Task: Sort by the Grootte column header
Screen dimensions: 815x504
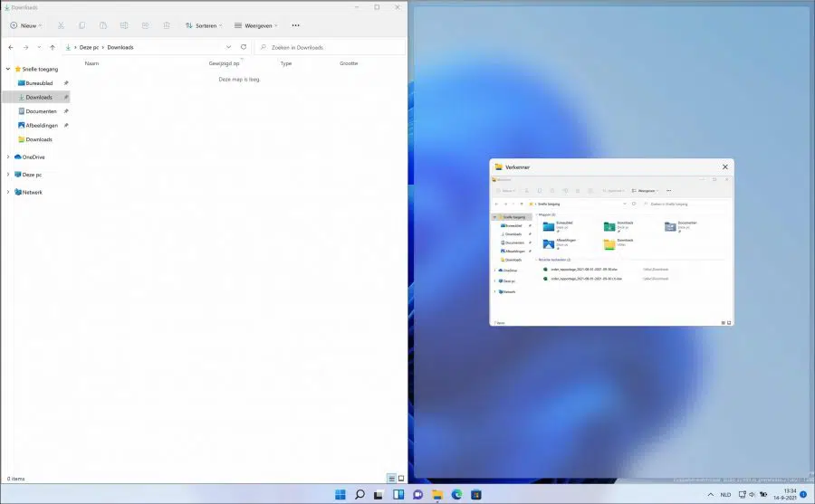Action: coord(349,63)
